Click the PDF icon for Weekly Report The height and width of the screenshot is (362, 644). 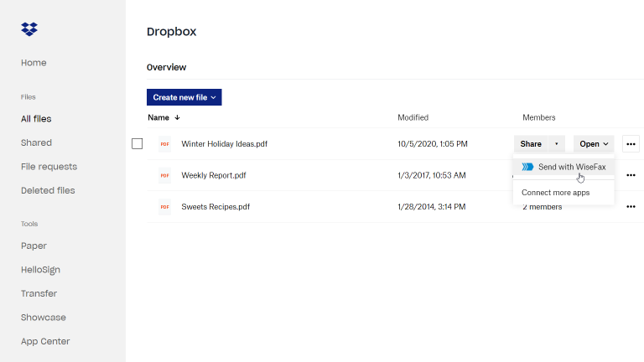coord(165,175)
